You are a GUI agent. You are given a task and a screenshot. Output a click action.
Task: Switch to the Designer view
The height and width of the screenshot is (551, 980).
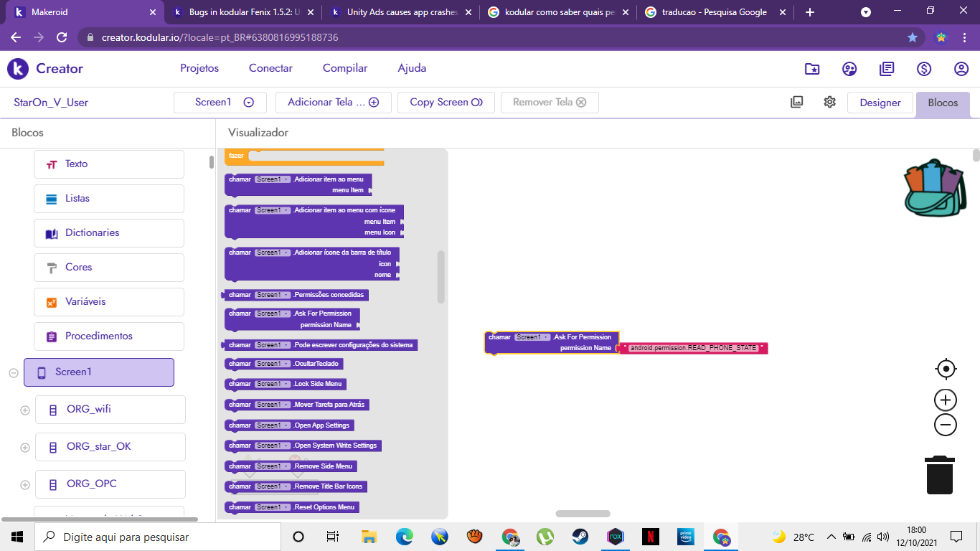point(880,103)
